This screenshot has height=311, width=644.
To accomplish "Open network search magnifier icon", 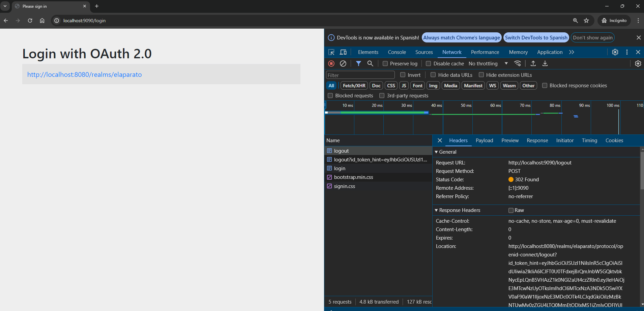I will (370, 63).
